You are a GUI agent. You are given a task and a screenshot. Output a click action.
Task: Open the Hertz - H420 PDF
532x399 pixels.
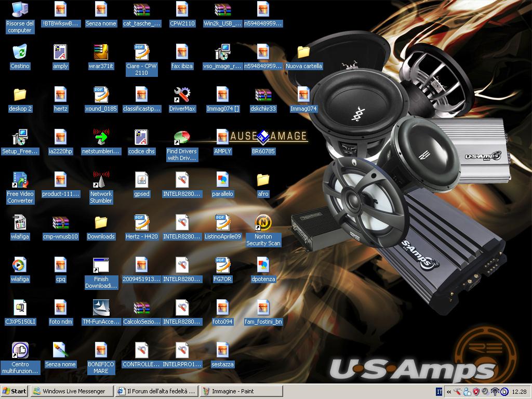(x=141, y=227)
